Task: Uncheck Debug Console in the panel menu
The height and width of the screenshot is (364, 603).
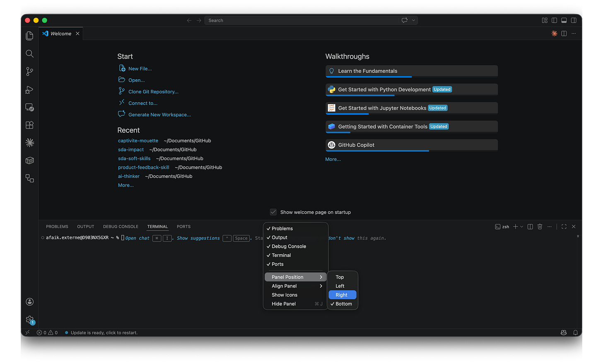Action: [x=289, y=246]
